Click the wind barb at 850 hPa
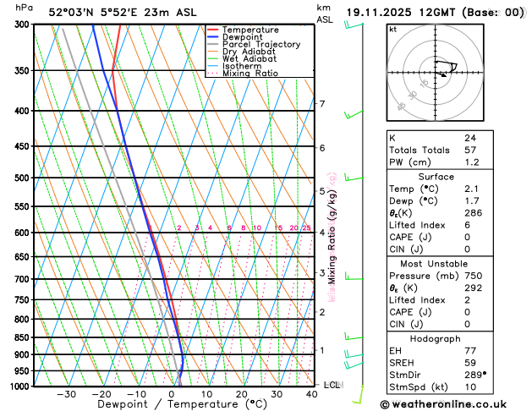Image resolution: width=532 pixels, height=411 pixels. point(354,337)
